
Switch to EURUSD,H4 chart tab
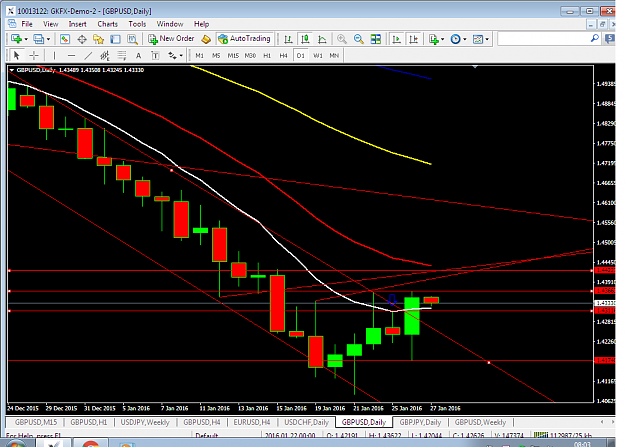(x=252, y=422)
